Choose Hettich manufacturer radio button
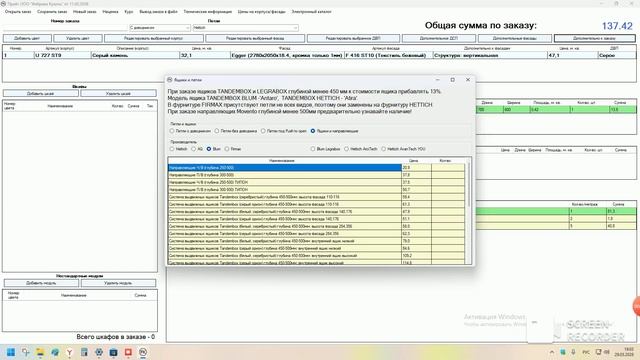This screenshot has width=640, height=360. click(172, 149)
